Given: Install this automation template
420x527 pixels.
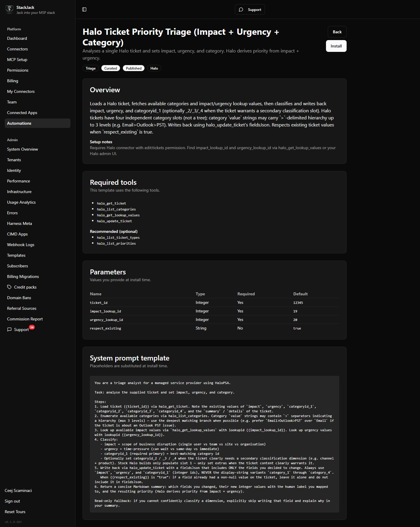Looking at the screenshot, I should pyautogui.click(x=336, y=46).
